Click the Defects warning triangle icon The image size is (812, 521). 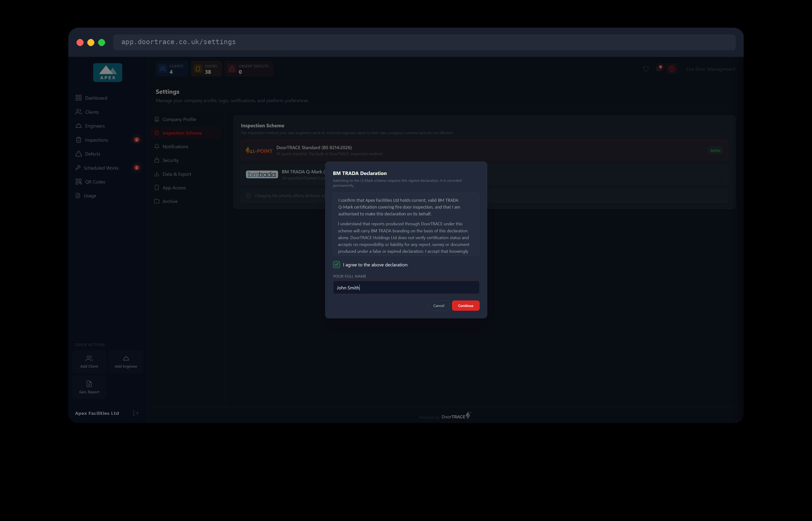tap(78, 154)
